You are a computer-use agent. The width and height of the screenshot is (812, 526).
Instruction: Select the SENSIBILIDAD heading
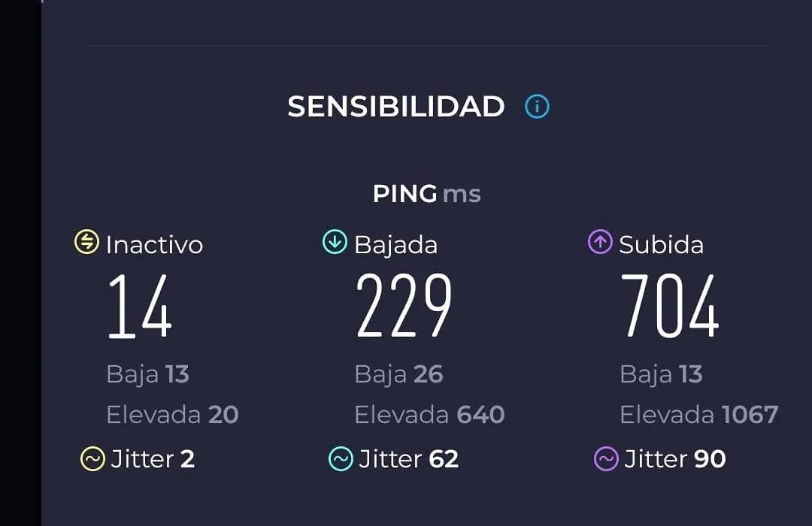pyautogui.click(x=396, y=107)
